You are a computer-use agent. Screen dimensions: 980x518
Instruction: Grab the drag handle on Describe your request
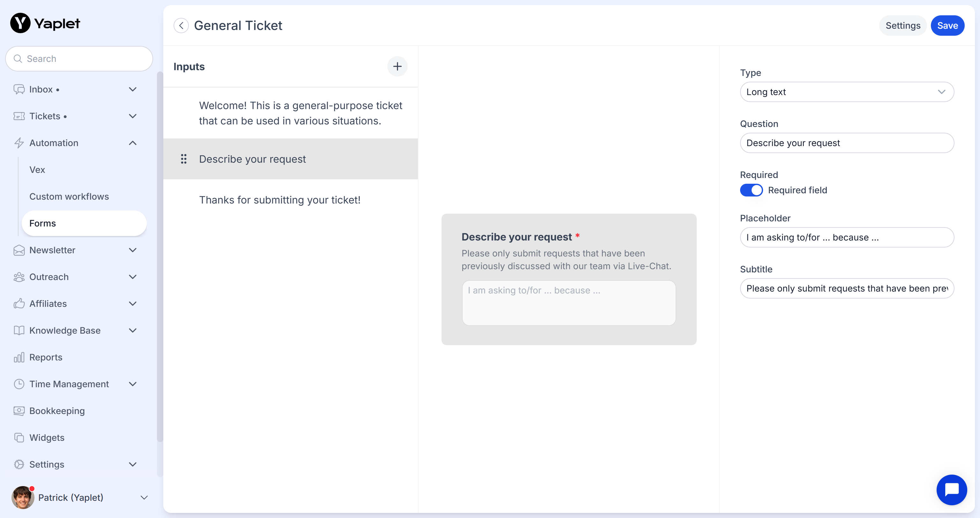(x=184, y=159)
